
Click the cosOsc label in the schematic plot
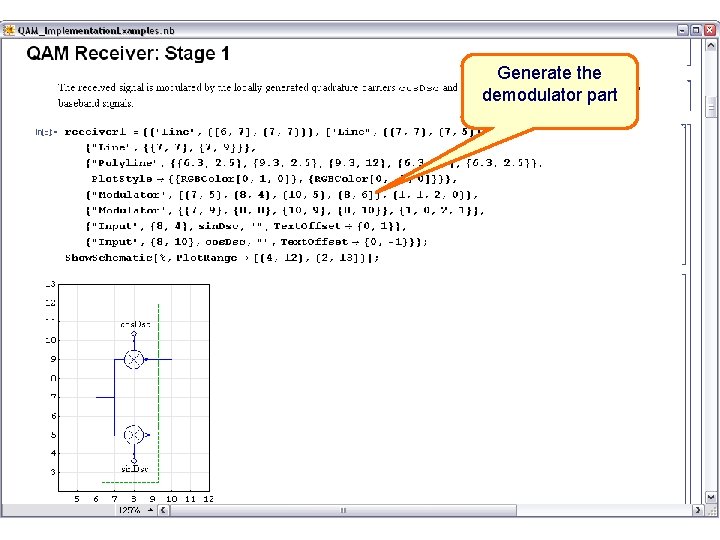pyautogui.click(x=135, y=324)
